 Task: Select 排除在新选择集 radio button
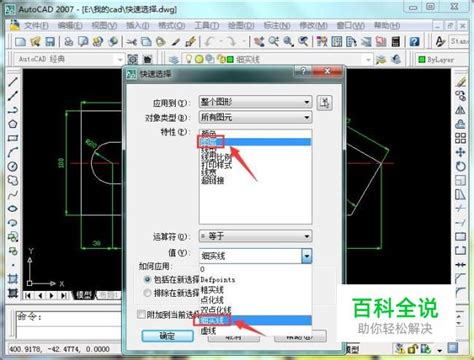click(147, 293)
